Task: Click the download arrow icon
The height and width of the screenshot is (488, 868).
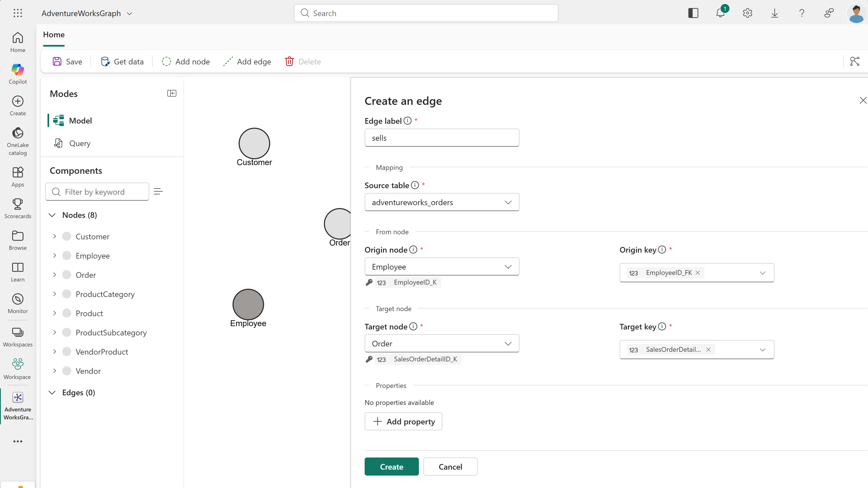Action: click(x=775, y=13)
